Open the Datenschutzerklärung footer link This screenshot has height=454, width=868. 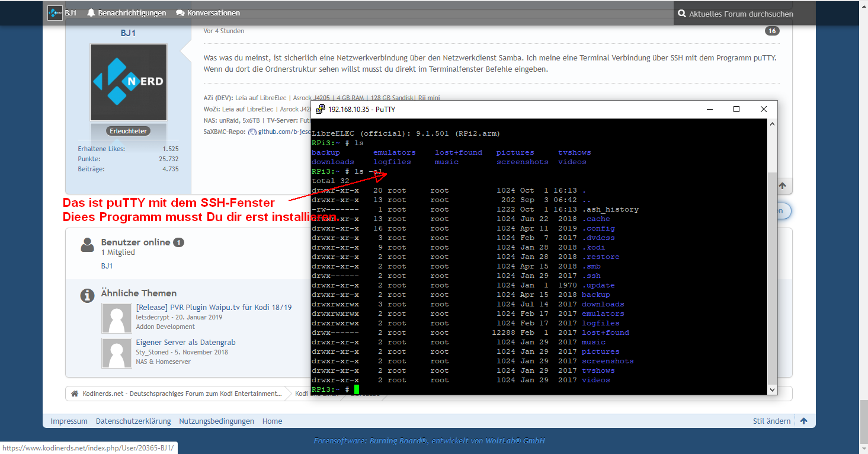pyautogui.click(x=133, y=421)
